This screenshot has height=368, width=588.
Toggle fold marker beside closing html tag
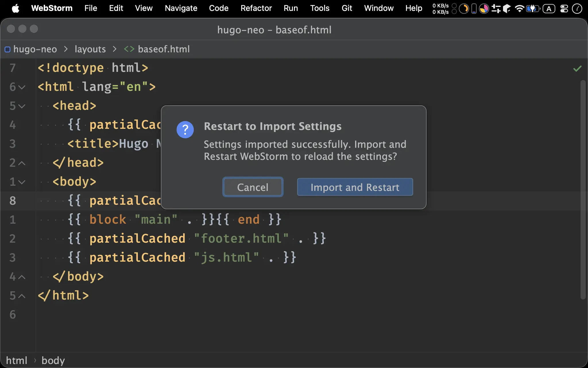click(22, 296)
